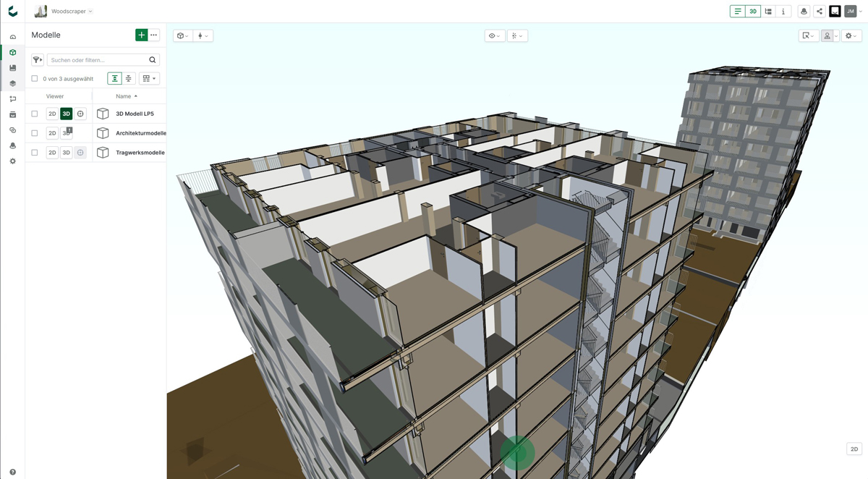Click the 2D button in viewer corner

(854, 449)
